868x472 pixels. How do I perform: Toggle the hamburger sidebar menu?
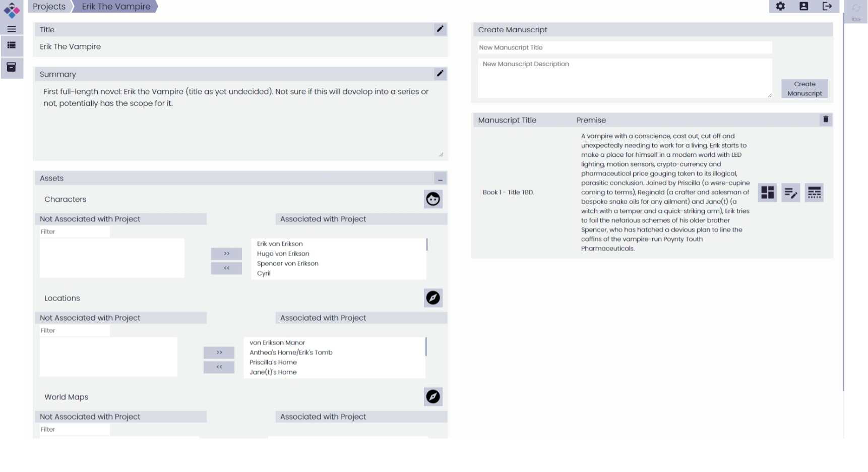[12, 29]
